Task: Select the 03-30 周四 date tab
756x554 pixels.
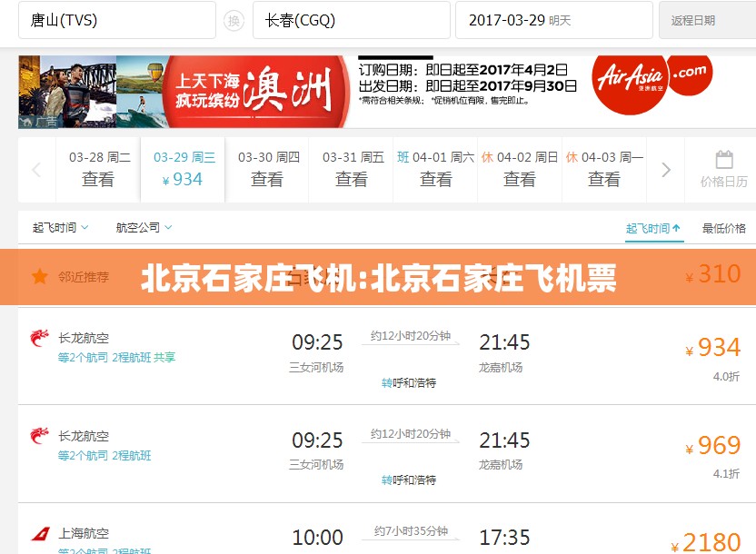Action: pyautogui.click(x=267, y=169)
